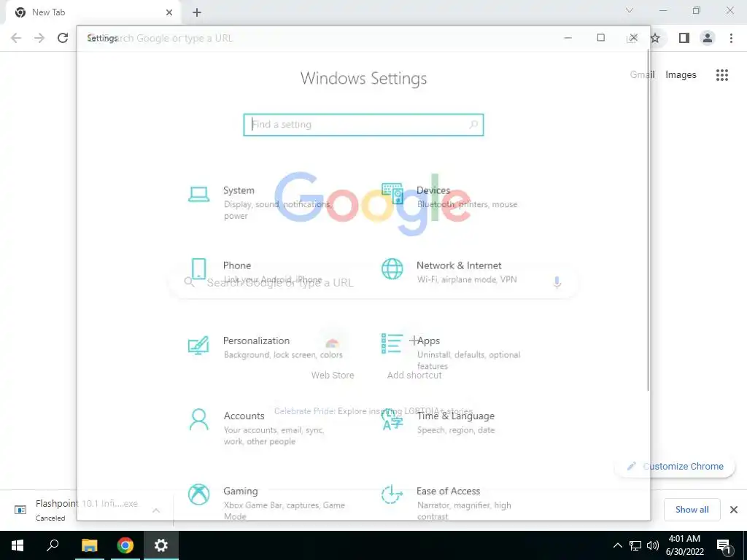Viewport: 747px width, 560px height.
Task: Click Show all downloads button
Action: (x=692, y=510)
